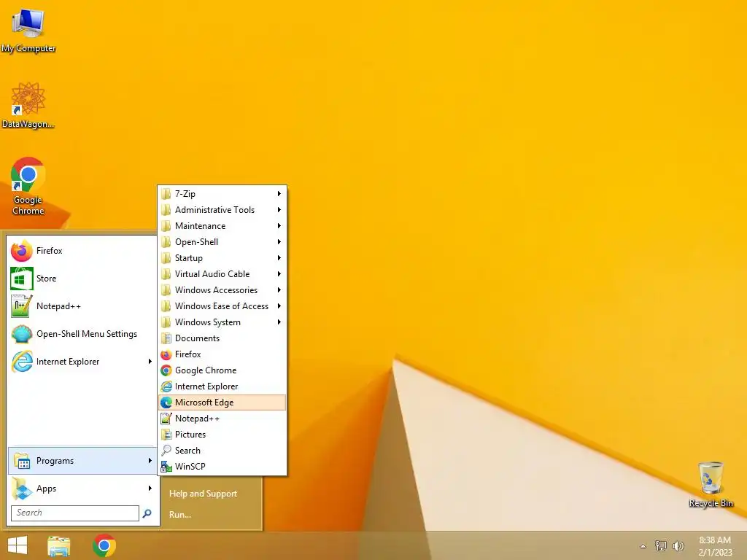
Task: Click the Windows Start button
Action: [18, 545]
